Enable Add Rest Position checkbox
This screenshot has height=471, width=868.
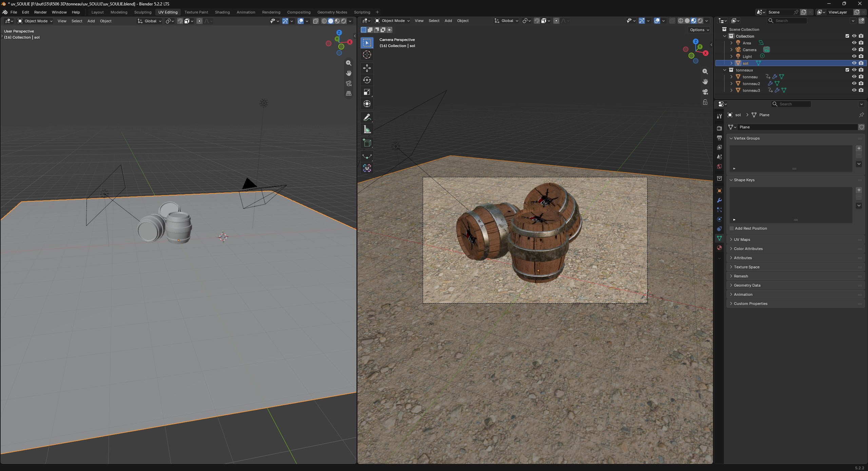point(732,228)
